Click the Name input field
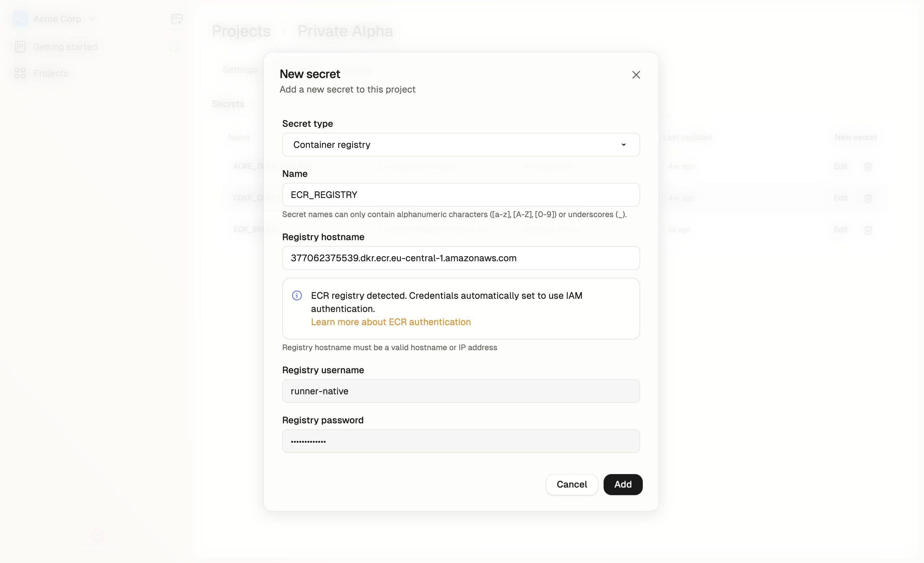This screenshot has width=924, height=563. pyautogui.click(x=461, y=195)
